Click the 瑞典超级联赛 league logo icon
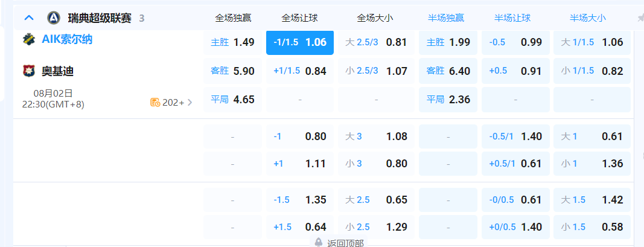 pos(53,18)
